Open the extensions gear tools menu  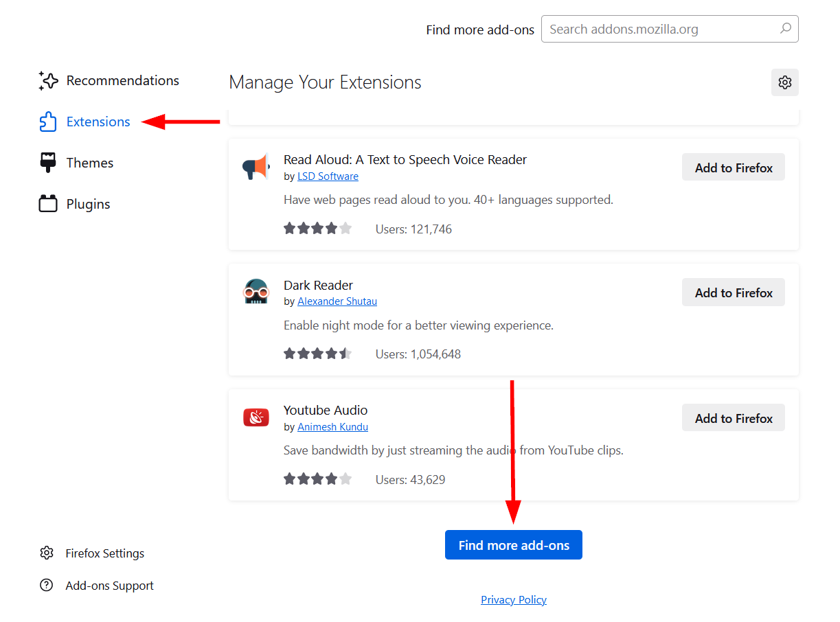click(x=784, y=82)
